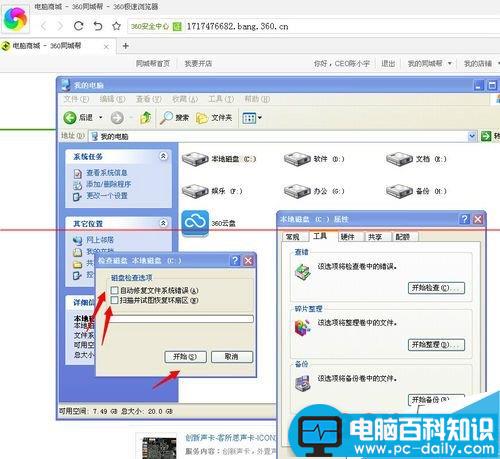
Task: Close the 电脑商城 browser tab
Action: click(x=106, y=47)
